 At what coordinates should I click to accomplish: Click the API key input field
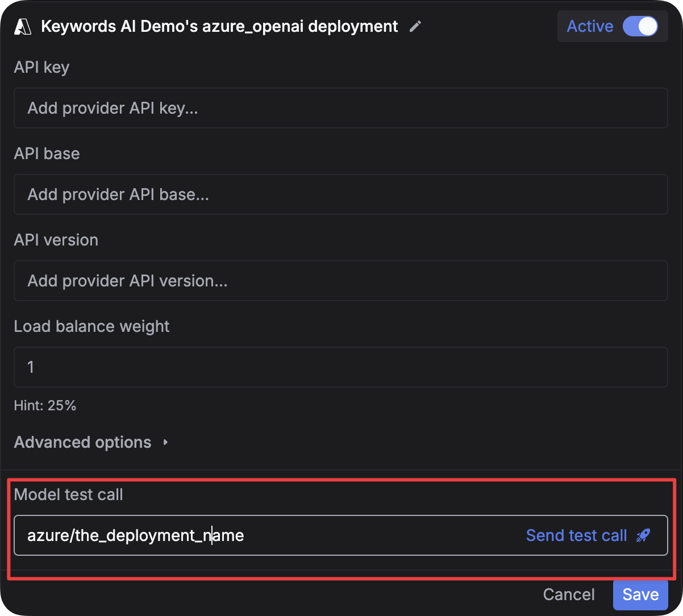point(341,108)
